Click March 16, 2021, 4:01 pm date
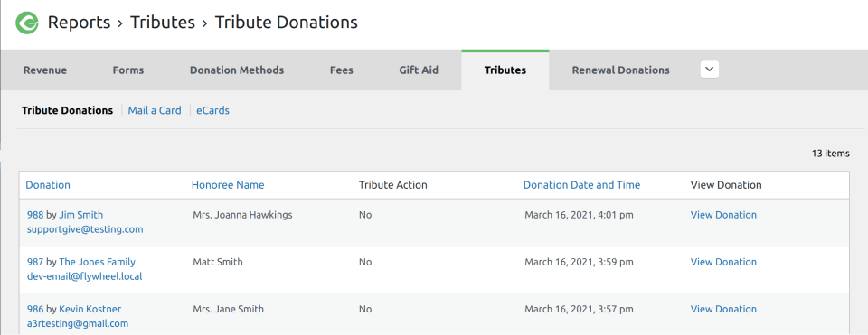The width and height of the screenshot is (868, 335). click(x=579, y=215)
